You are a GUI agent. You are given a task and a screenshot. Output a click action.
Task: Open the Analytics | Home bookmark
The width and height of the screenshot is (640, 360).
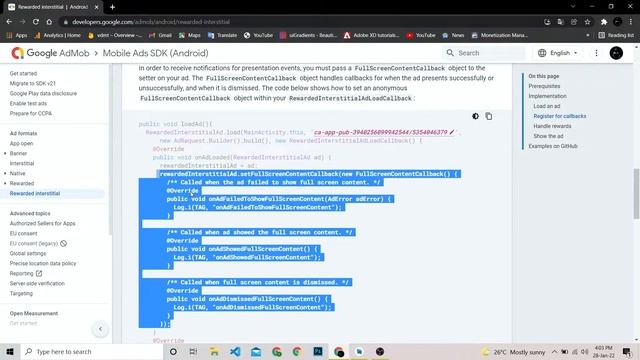point(58,36)
